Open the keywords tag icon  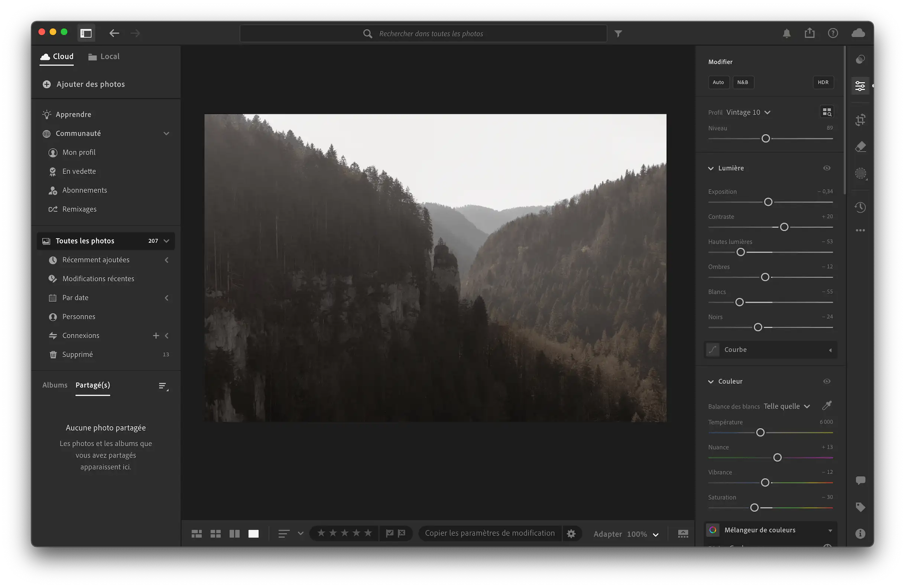click(860, 507)
